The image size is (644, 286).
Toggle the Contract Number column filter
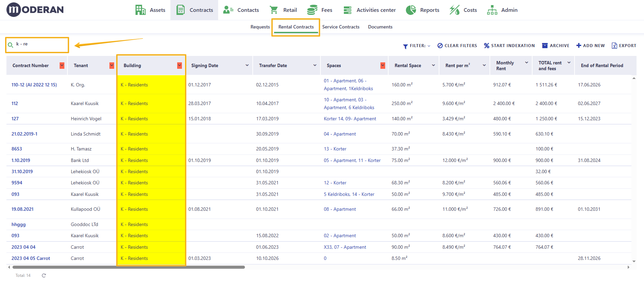(62, 65)
